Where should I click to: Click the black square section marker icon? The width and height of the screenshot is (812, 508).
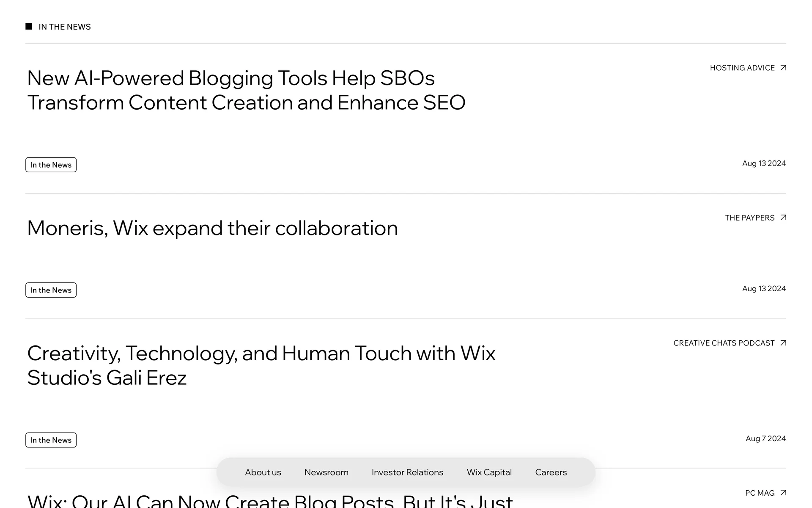point(29,27)
